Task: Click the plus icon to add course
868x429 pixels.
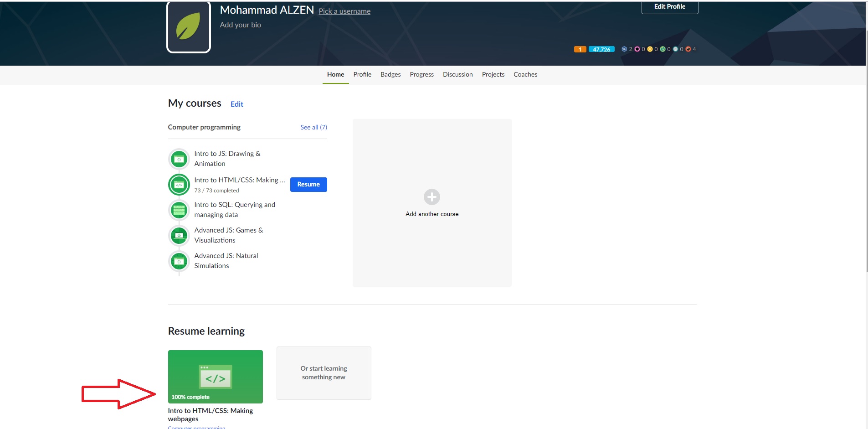Action: point(432,197)
